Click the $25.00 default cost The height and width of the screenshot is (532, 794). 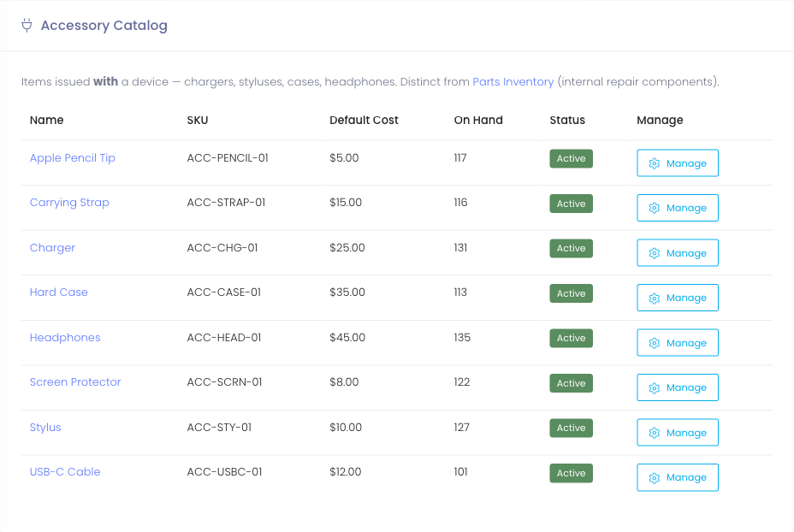pos(347,247)
